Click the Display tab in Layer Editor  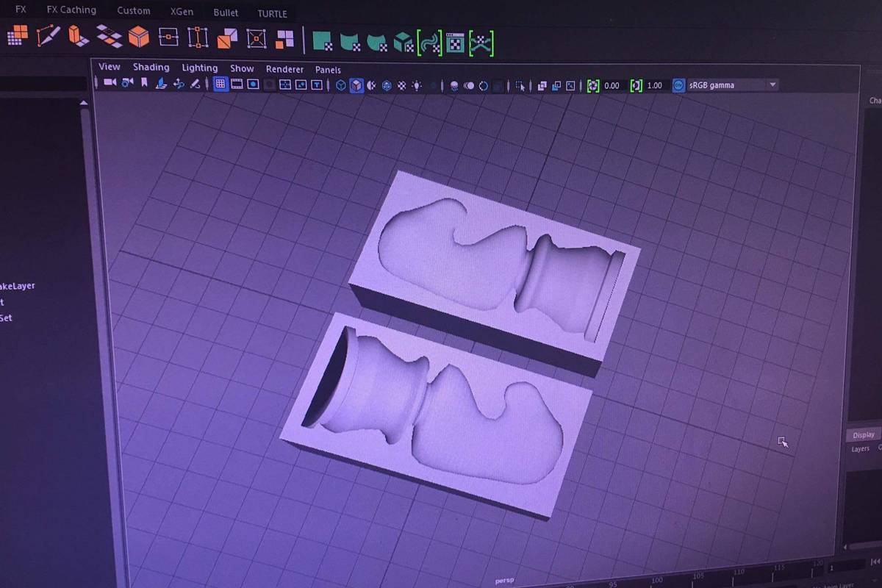coord(863,434)
